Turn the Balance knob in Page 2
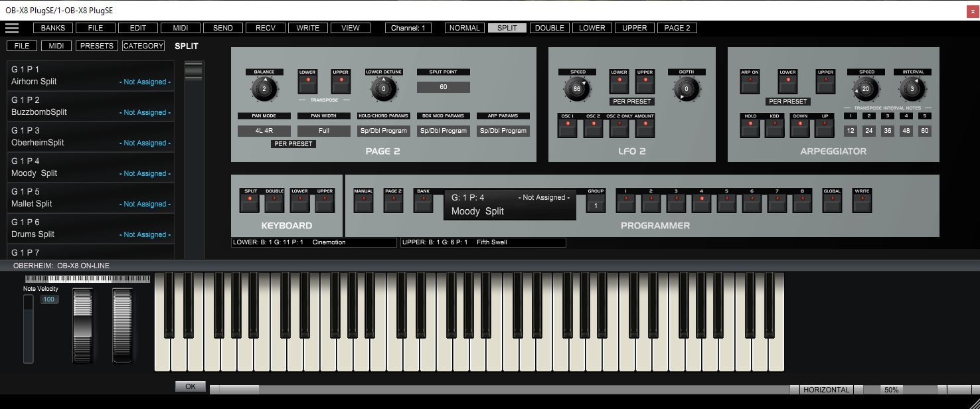 [264, 89]
